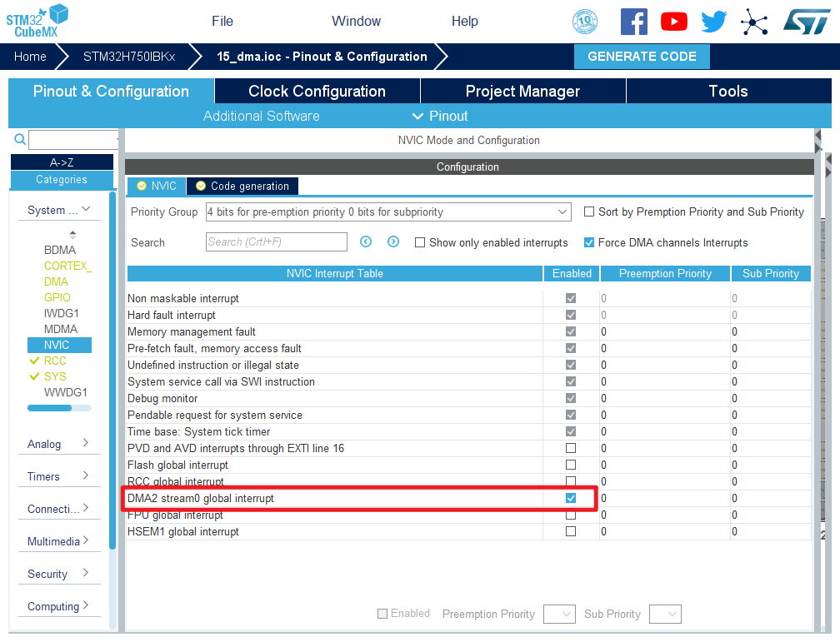
Task: Click the previous search result arrow
Action: click(366, 242)
